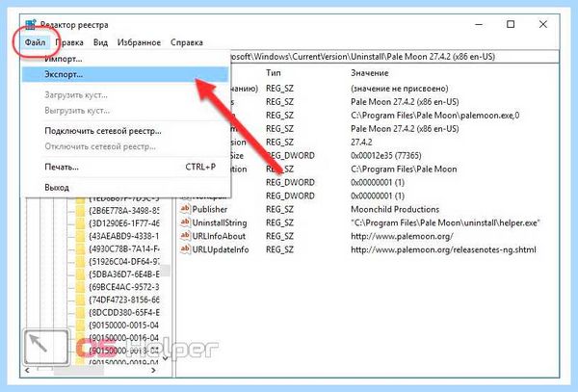Click folder icon of {43AEABD9-4338 key
The width and height of the screenshot is (578, 392).
(80, 236)
